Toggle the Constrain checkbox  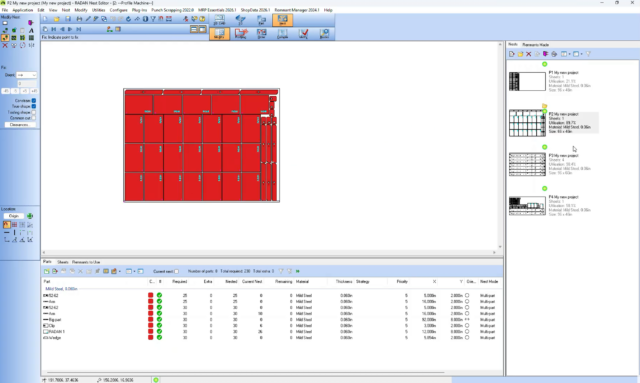point(34,100)
